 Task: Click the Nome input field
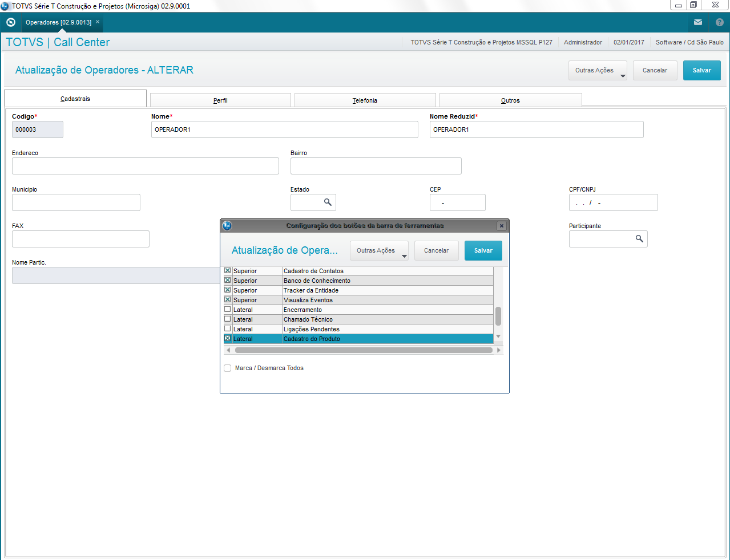(x=285, y=129)
